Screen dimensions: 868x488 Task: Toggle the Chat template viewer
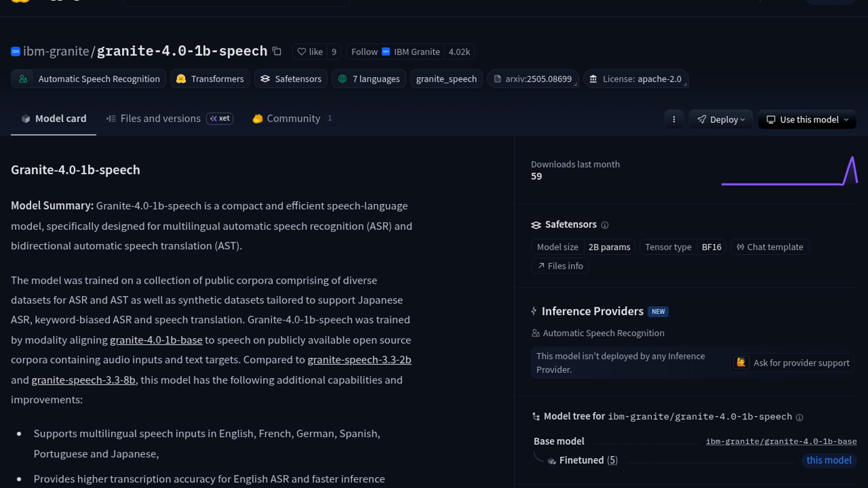coord(769,247)
